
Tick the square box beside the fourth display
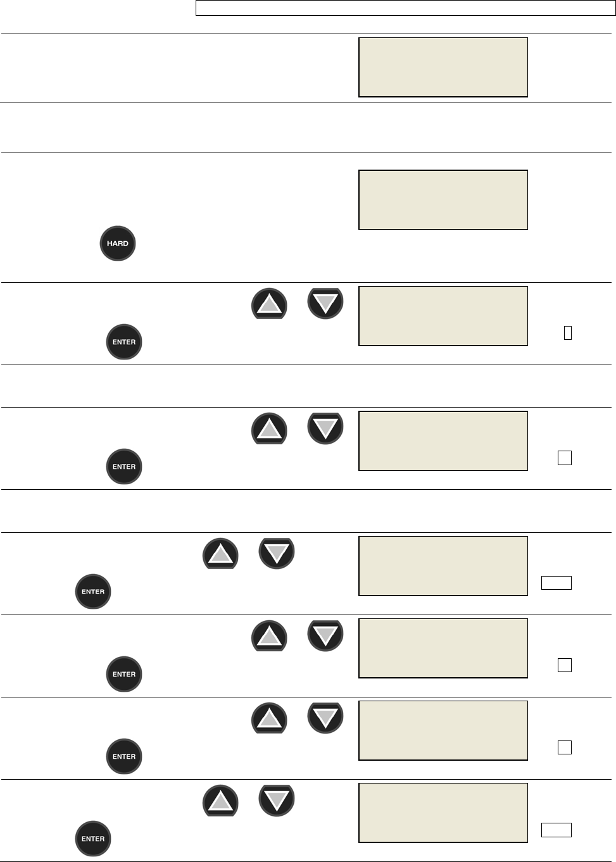point(565,458)
